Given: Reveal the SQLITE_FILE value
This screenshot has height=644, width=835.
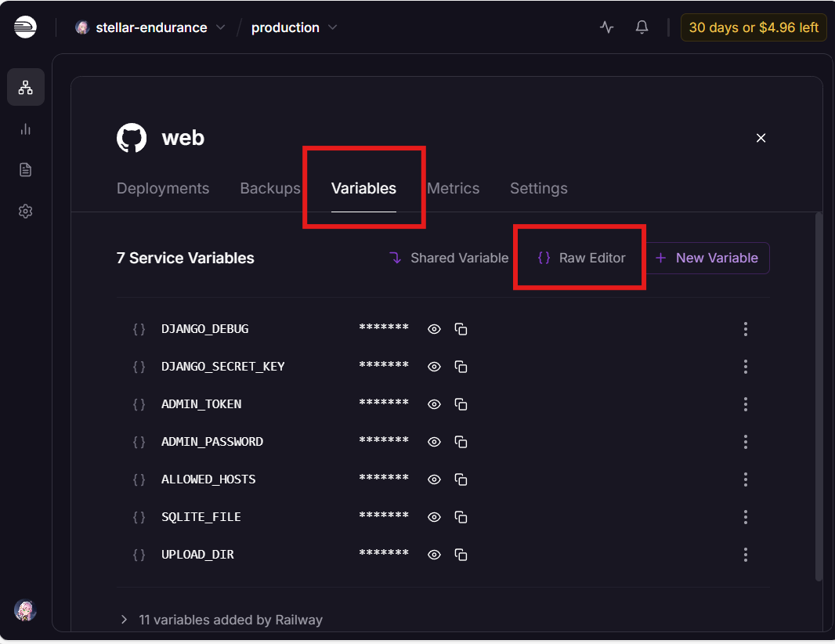Looking at the screenshot, I should pos(434,517).
